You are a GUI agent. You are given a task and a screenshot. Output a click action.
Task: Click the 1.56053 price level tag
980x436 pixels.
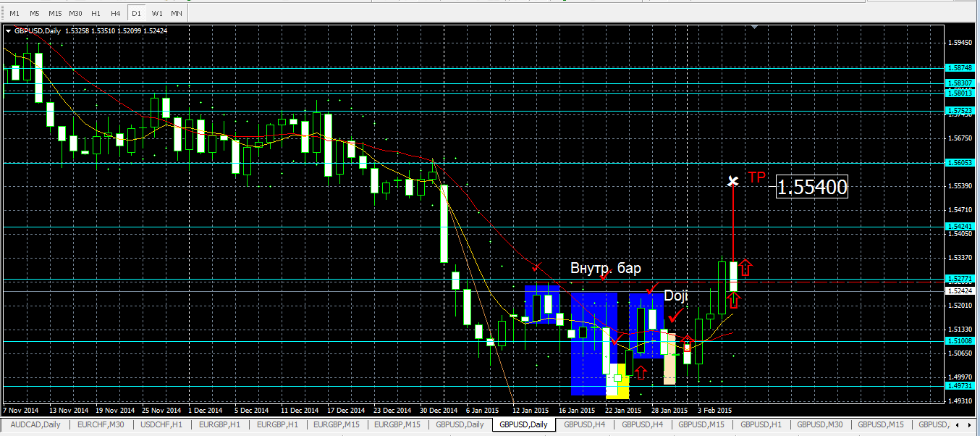[x=960, y=163]
